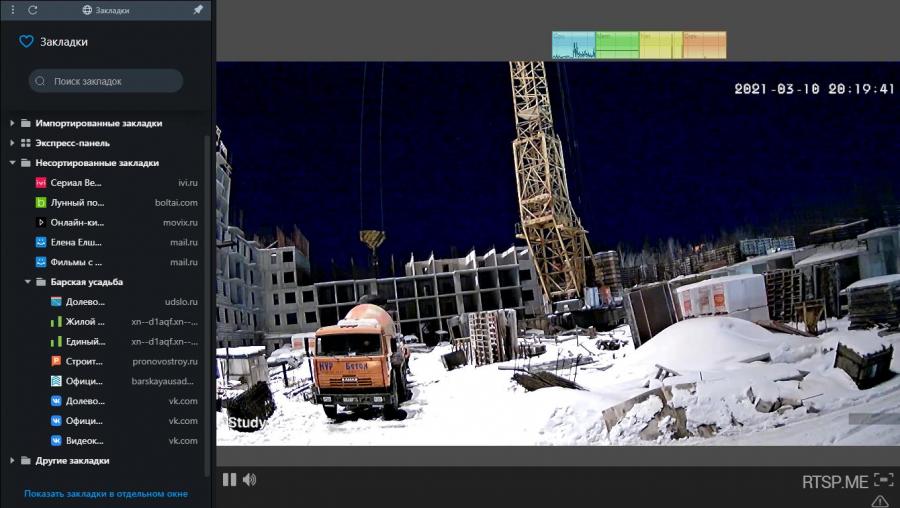
Task: Expand the Другие закладки folder
Action: click(13, 461)
